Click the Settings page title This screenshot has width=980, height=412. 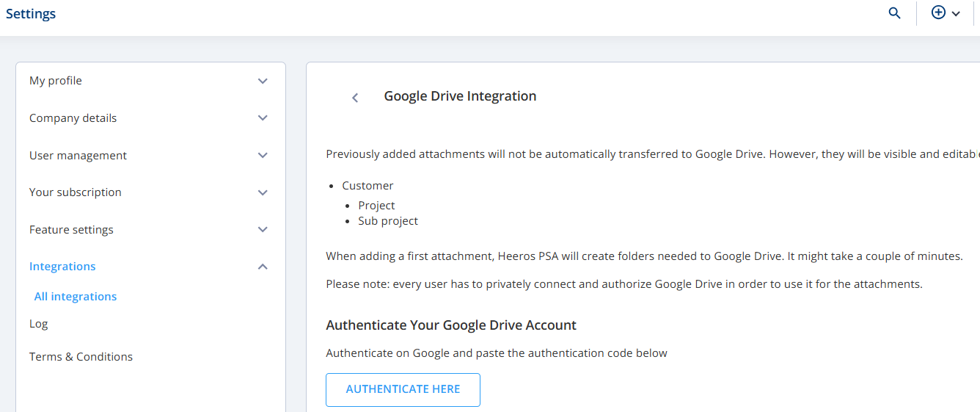[31, 13]
